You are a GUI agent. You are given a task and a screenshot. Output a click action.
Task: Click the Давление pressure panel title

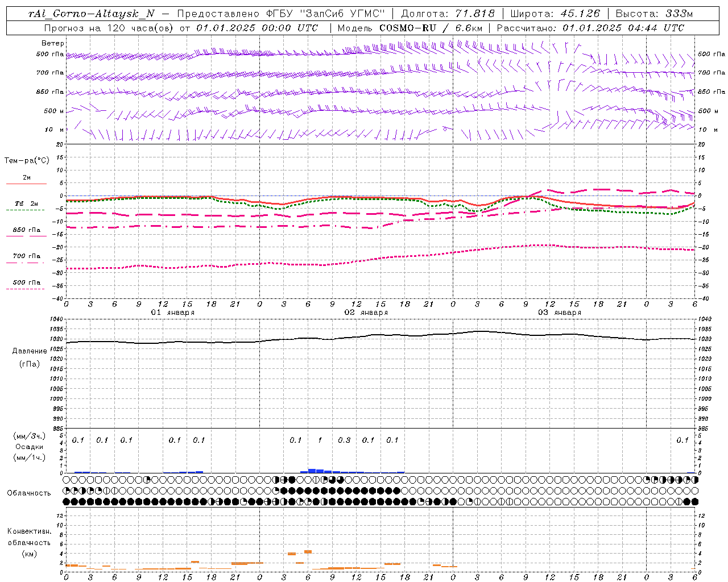tap(30, 351)
